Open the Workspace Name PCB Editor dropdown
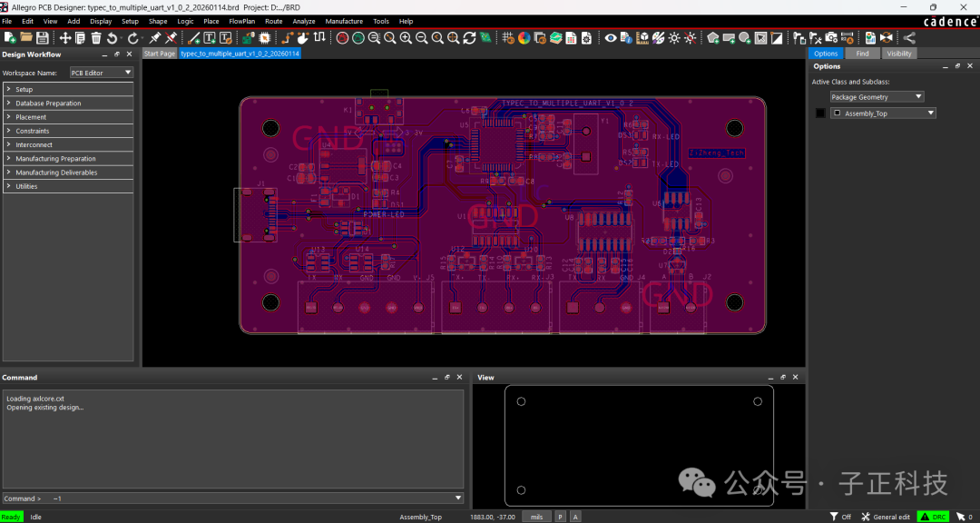The width and height of the screenshot is (980, 523). click(x=102, y=73)
